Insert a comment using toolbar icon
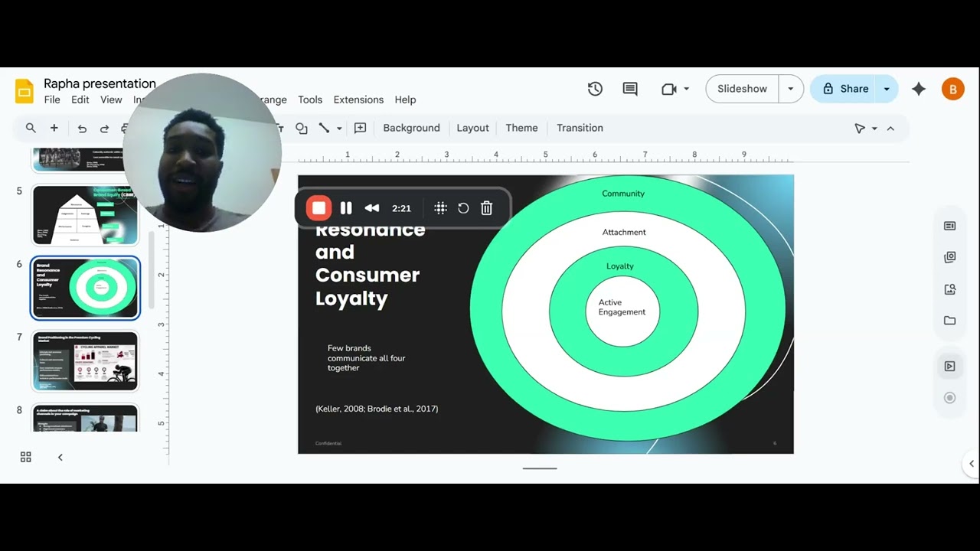 pyautogui.click(x=360, y=128)
